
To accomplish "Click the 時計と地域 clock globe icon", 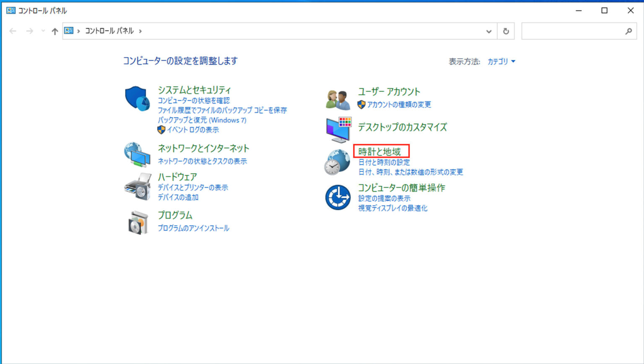I will point(337,161).
